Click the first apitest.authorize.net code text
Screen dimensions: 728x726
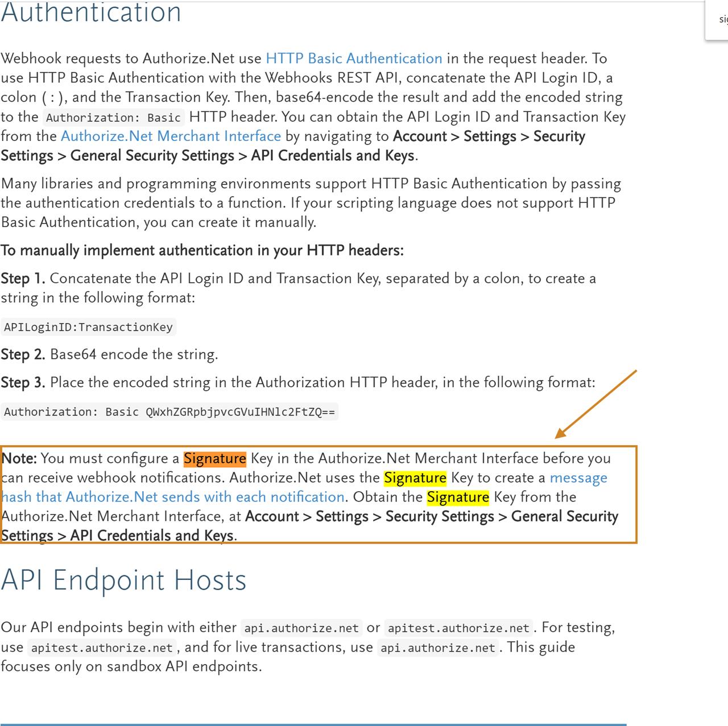tap(458, 628)
